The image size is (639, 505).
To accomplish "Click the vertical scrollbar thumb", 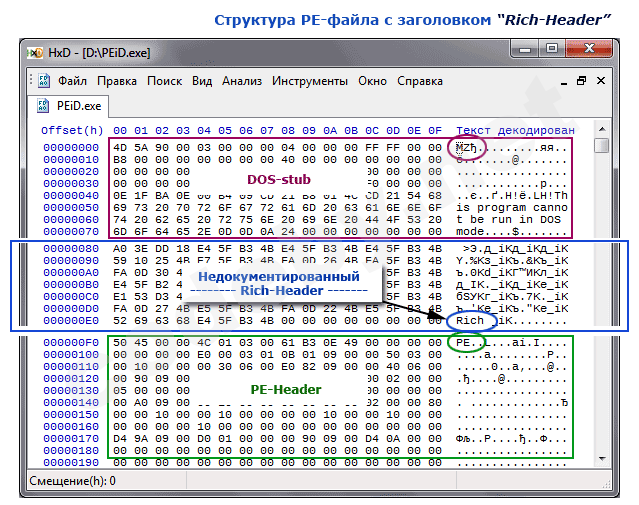I will (602, 146).
